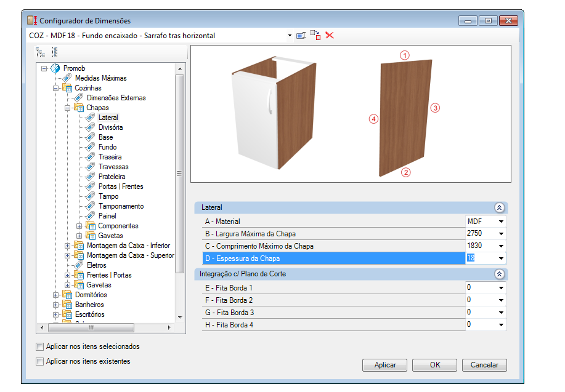This screenshot has height=392, width=565.
Task: Click the Tampo tag icon
Action: coord(91,196)
